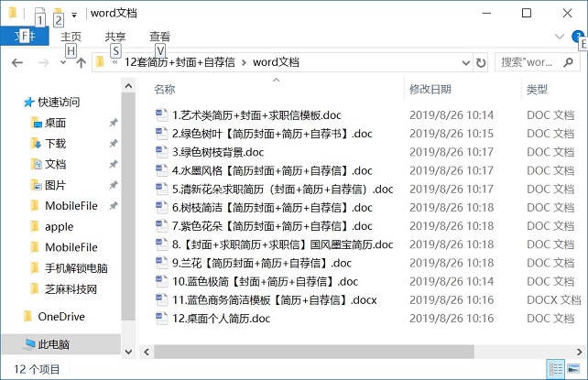The width and height of the screenshot is (588, 380).
Task: Click the pin icon next to 下载
Action: click(114, 144)
